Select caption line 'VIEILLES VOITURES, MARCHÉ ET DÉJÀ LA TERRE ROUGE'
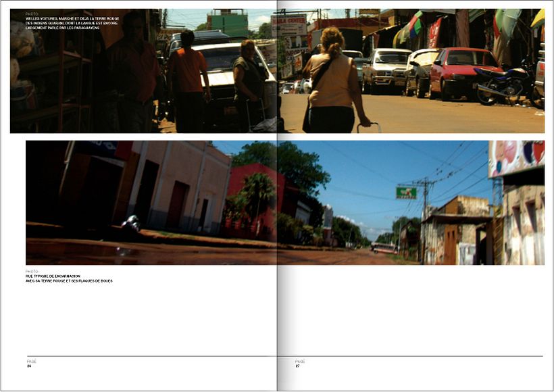Image resolution: width=554 pixels, height=392 pixels. (x=72, y=18)
